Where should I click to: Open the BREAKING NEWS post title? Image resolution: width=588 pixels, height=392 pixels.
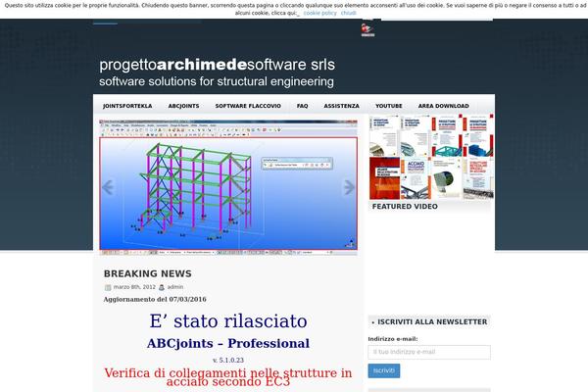coord(148,273)
